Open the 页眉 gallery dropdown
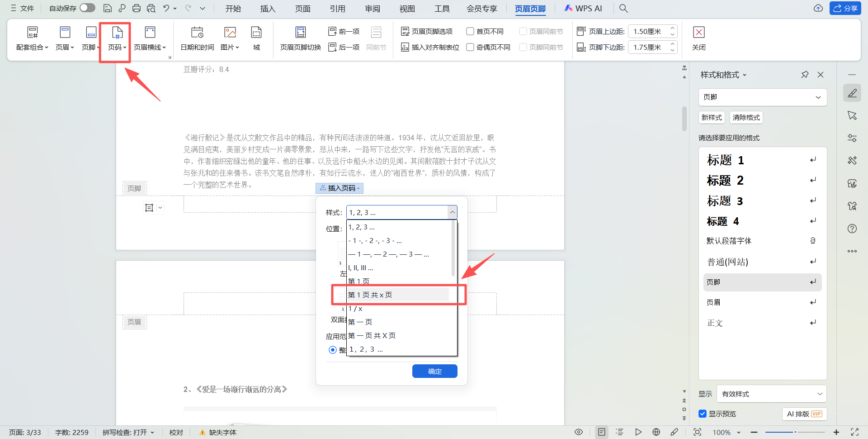The width and height of the screenshot is (868, 439). 65,38
